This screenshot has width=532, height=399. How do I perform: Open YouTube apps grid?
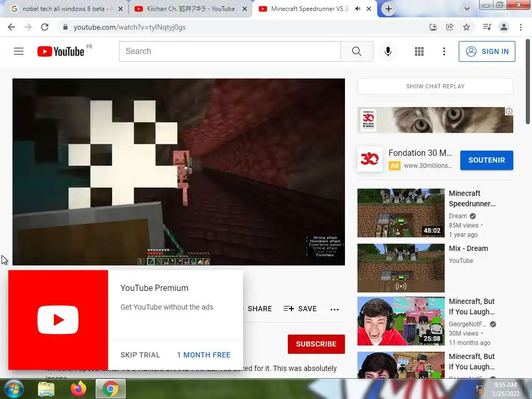419,51
